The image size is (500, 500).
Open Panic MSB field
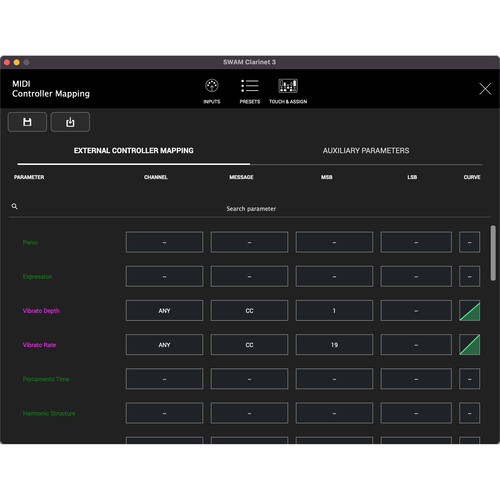334,242
